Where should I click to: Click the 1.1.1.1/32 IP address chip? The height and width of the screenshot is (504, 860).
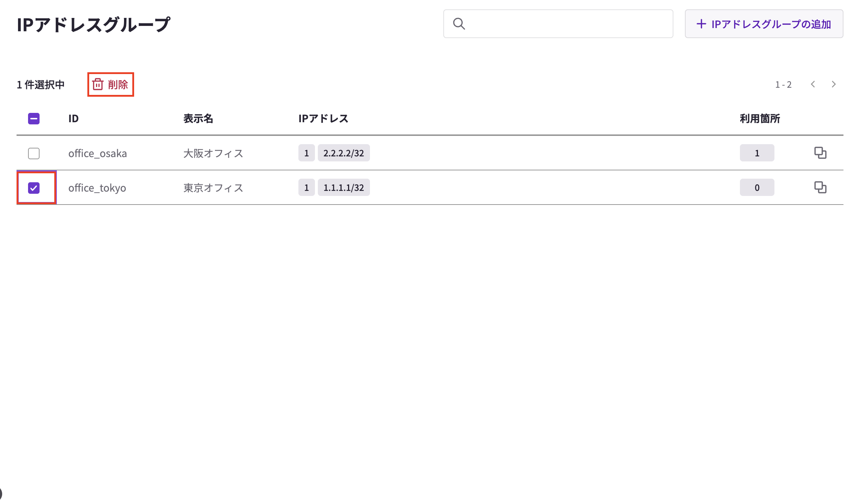click(x=344, y=187)
